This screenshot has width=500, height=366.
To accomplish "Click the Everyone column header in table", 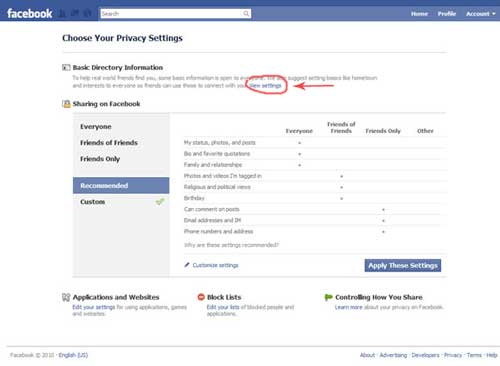I will [299, 131].
